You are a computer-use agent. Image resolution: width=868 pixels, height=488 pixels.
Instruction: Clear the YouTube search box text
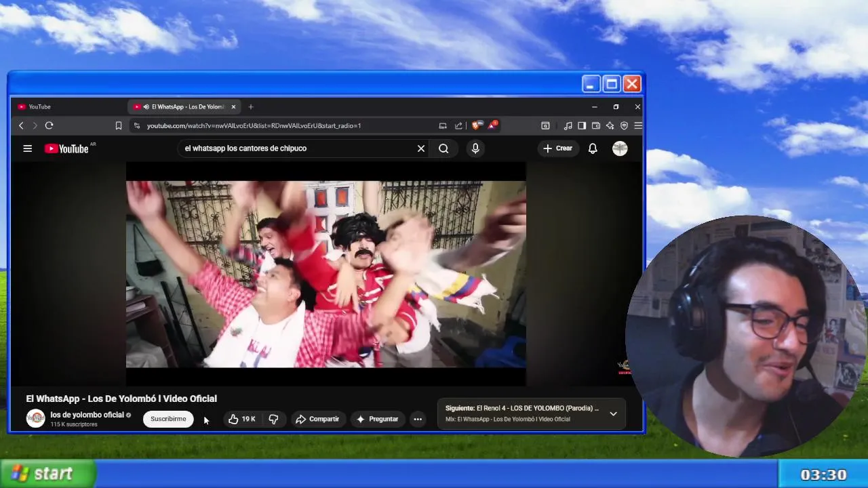pos(421,148)
